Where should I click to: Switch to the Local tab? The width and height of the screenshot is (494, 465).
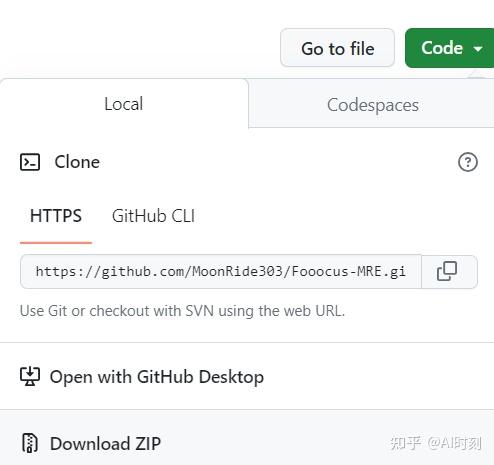(x=124, y=104)
